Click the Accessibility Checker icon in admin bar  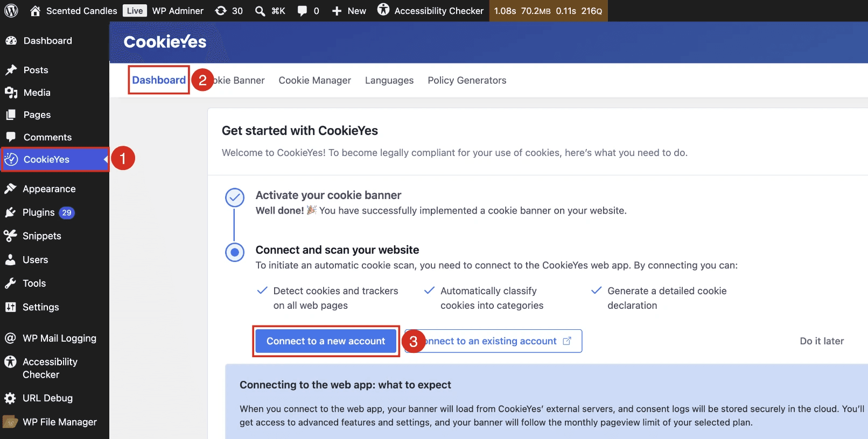[x=383, y=10]
